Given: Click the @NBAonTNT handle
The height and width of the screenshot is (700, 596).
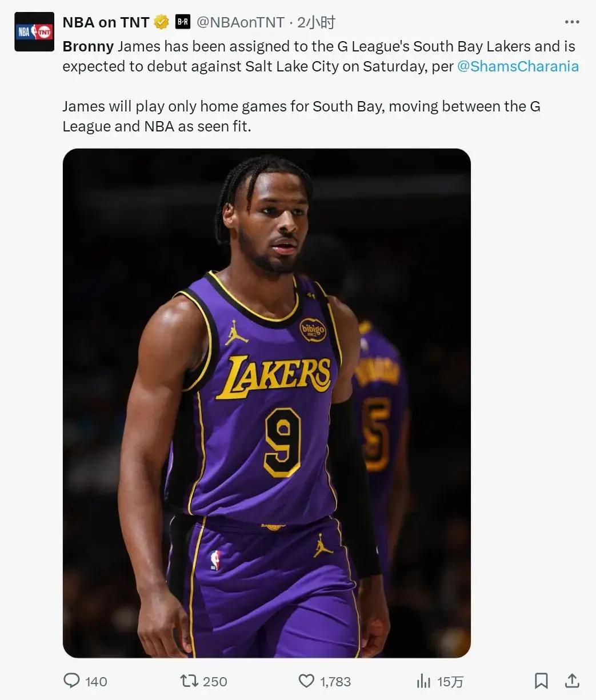Looking at the screenshot, I should tap(241, 22).
